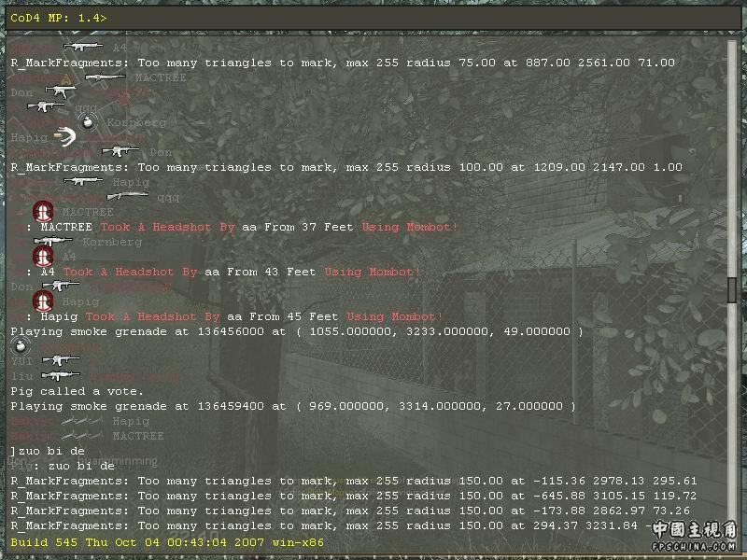
Task: Focus the CoD4 MP: 1.4> console input
Action: point(373,18)
